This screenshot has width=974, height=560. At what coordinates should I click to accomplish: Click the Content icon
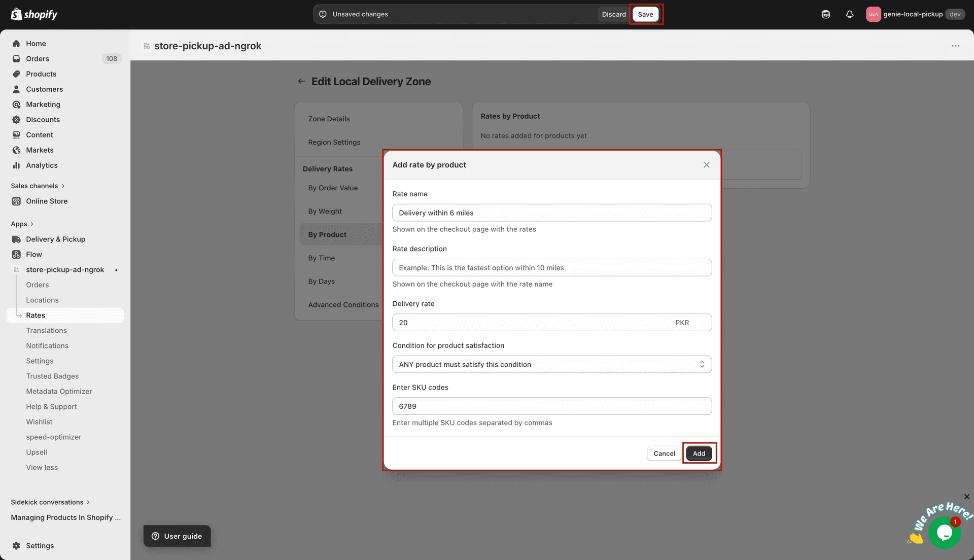click(x=16, y=135)
